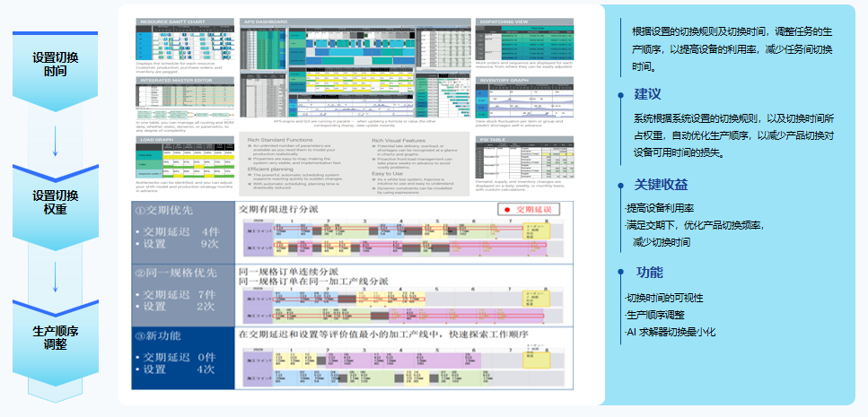
Task: Click the bullet dot beside 建议
Action: pyautogui.click(x=620, y=94)
